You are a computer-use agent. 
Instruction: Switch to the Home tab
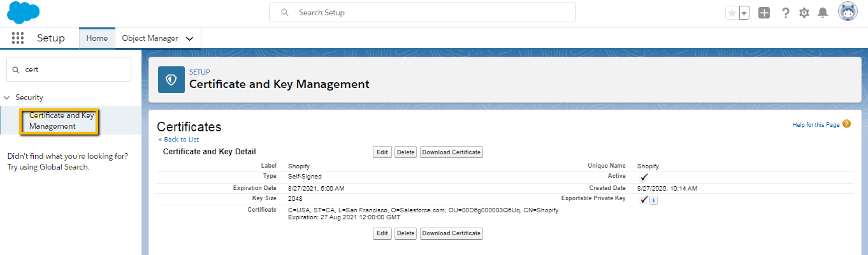click(97, 38)
